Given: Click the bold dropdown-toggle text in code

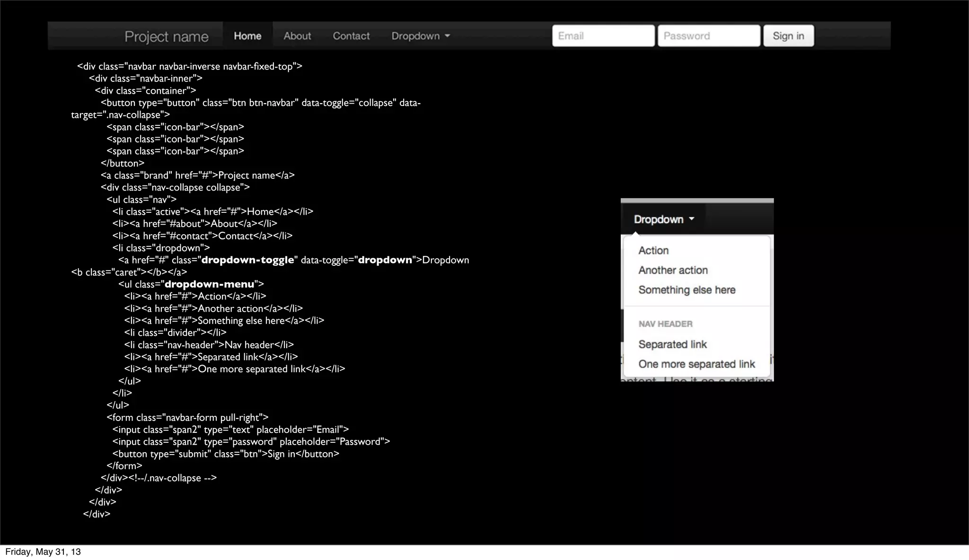Looking at the screenshot, I should [x=247, y=260].
